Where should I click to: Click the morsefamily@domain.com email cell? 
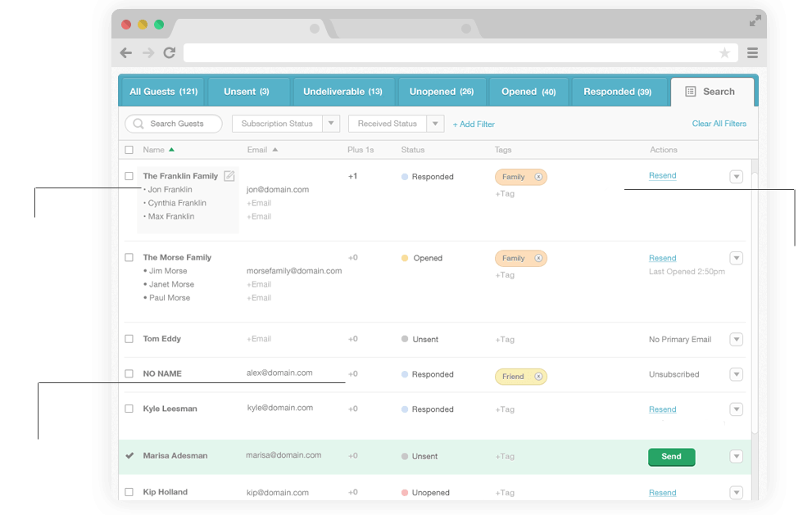(294, 271)
